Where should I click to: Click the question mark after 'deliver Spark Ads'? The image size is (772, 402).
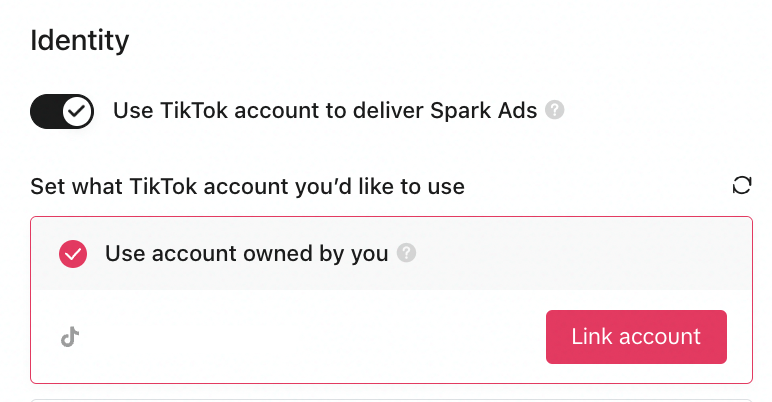554,110
